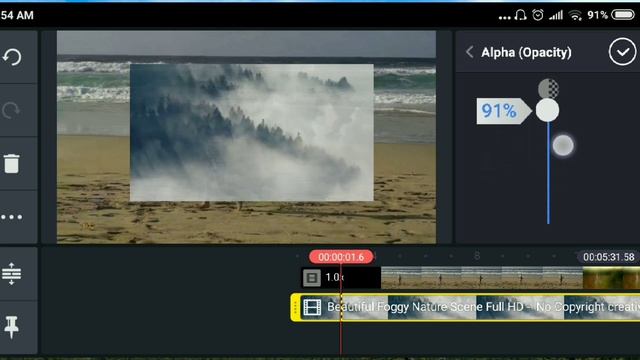
Task: Tap the cellular signal bars icon
Action: point(556,16)
